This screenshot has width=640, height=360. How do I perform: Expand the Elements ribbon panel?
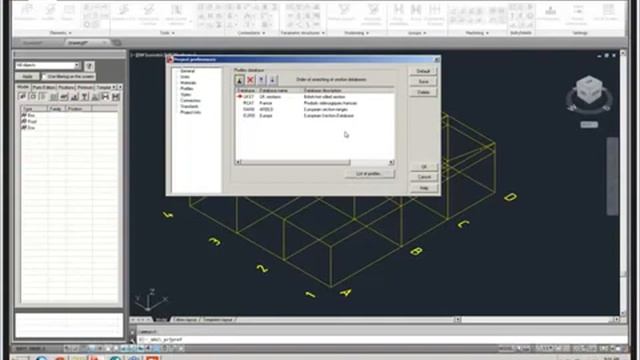pos(60,33)
